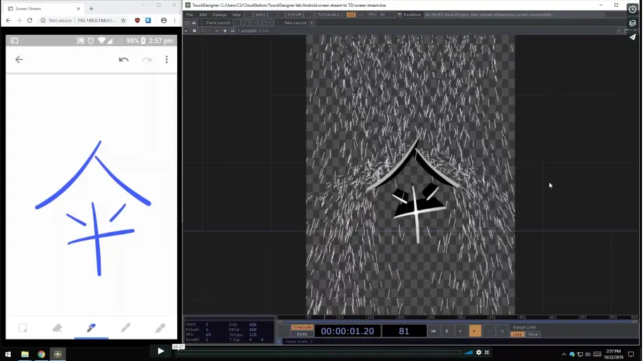The image size is (644, 361).
Task: Select Beats display mode
Action: pyautogui.click(x=302, y=334)
